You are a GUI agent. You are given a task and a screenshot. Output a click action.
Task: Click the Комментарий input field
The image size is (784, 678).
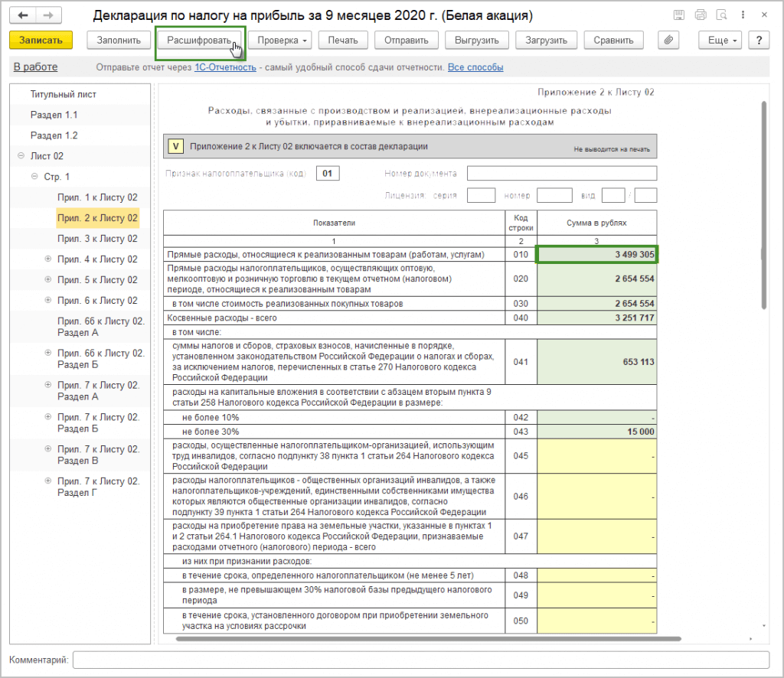420,660
